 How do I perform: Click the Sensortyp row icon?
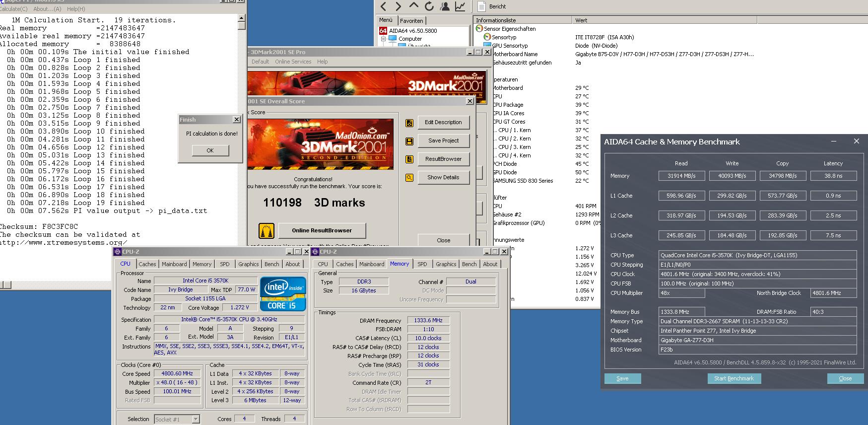coord(487,37)
